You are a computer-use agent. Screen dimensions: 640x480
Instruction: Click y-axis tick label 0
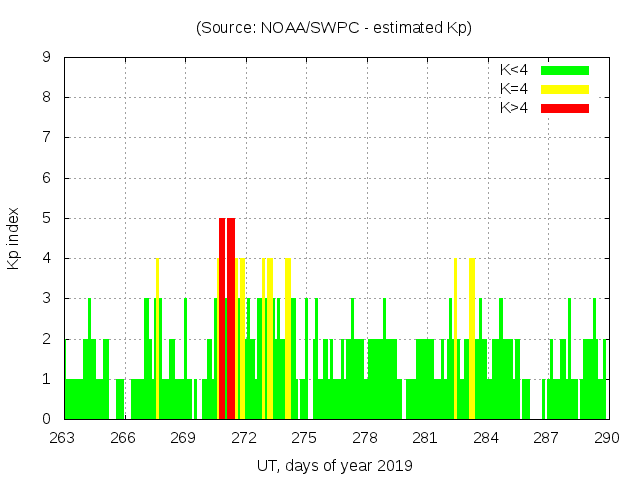coord(46,419)
